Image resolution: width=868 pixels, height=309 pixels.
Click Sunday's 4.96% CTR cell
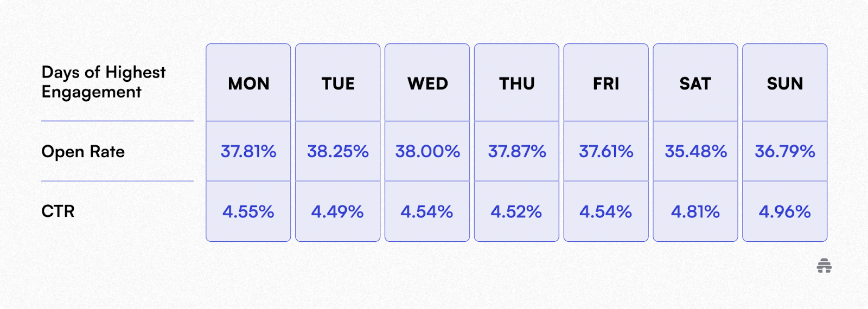pos(785,211)
